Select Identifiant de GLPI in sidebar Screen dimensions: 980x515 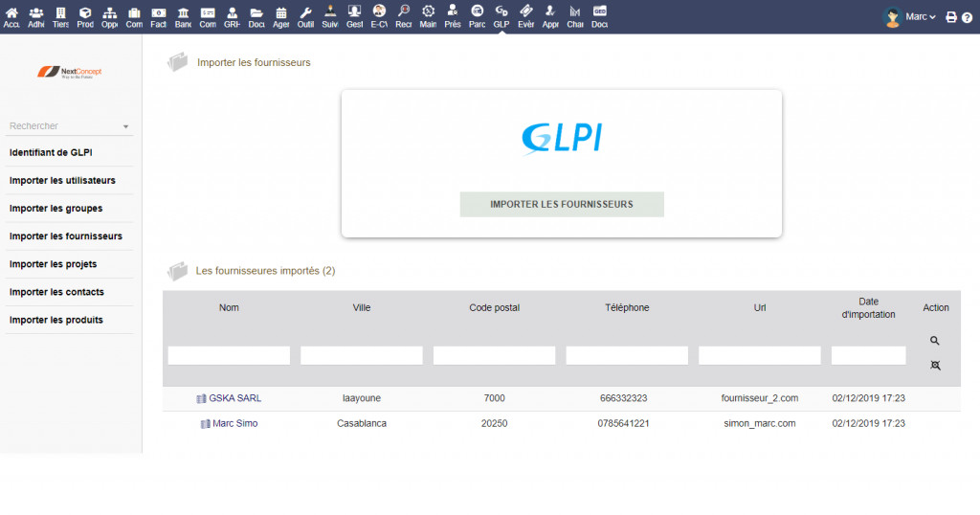[x=51, y=152]
